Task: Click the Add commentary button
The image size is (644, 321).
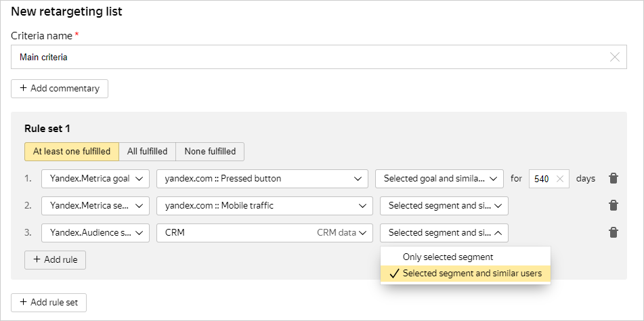Action: point(60,89)
